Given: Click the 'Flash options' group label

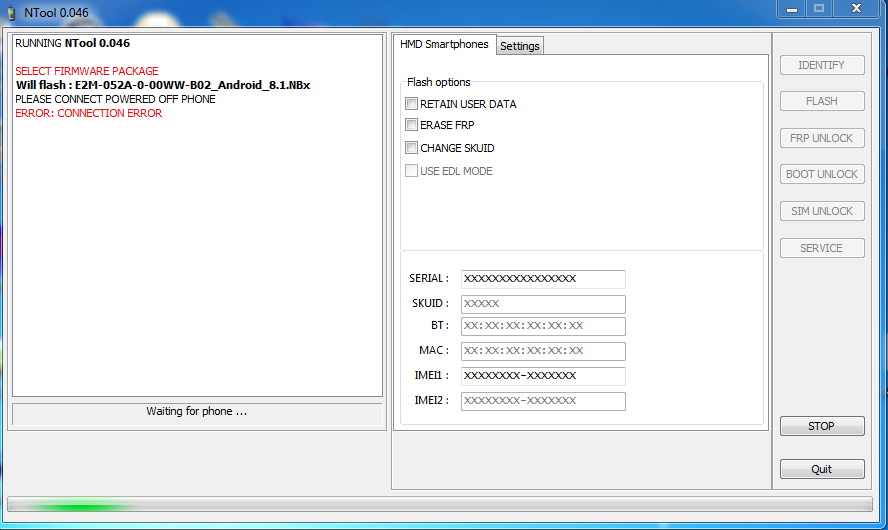Looking at the screenshot, I should [439, 82].
